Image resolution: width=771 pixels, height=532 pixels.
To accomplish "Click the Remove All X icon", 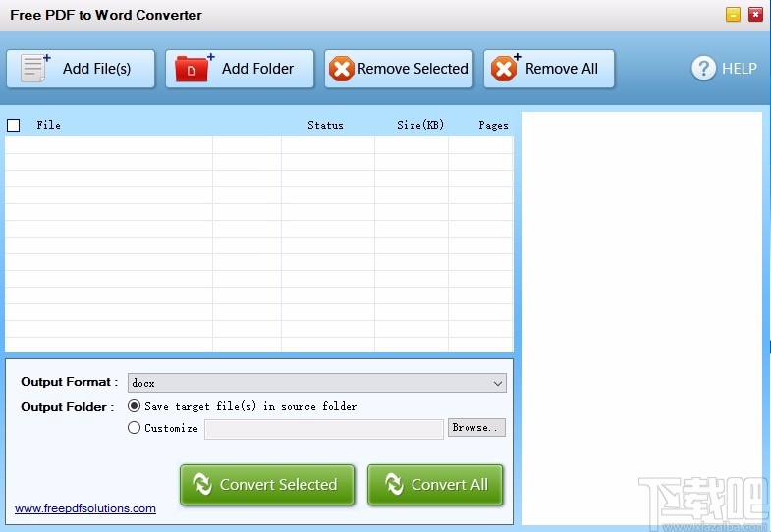I will [504, 69].
